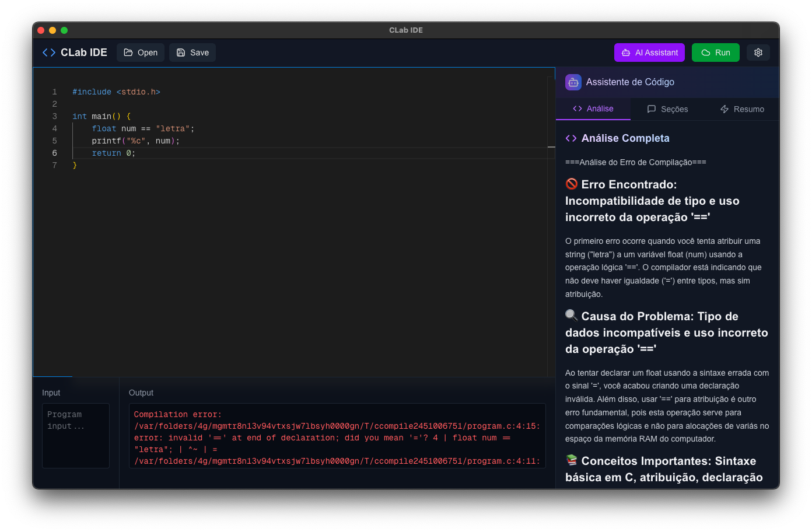The height and width of the screenshot is (532, 812).
Task: Click the Input label
Action: (51, 393)
